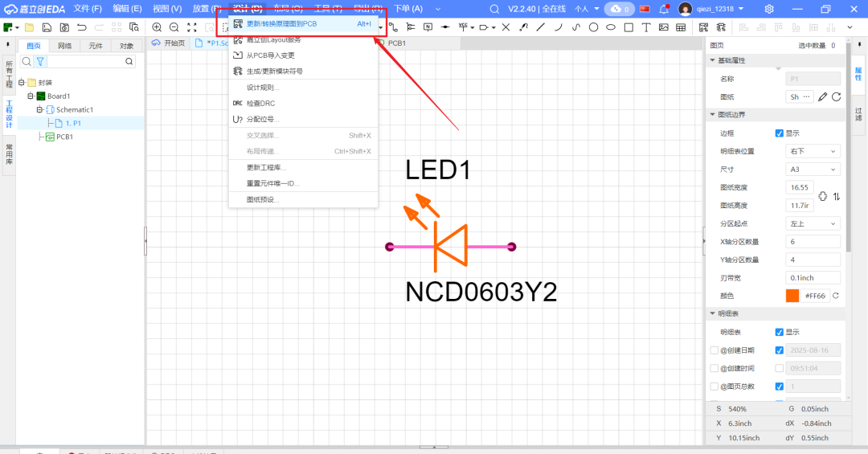Click the insert image icon
The image size is (868, 454).
(x=663, y=27)
